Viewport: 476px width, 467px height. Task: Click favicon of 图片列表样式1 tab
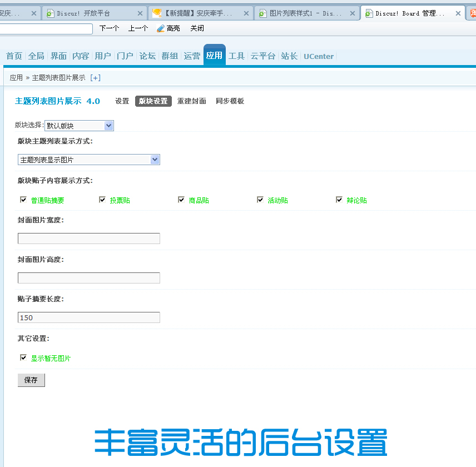click(x=263, y=13)
